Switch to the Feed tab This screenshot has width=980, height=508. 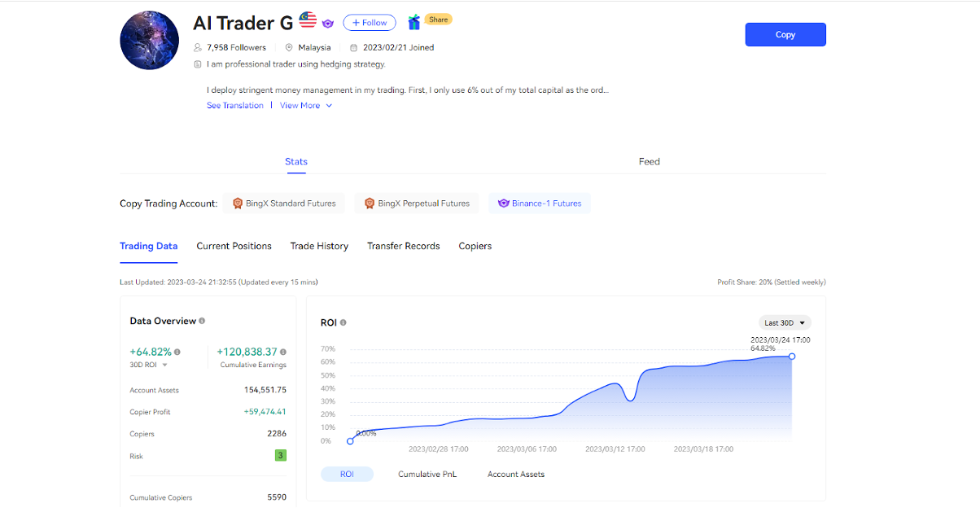[649, 161]
